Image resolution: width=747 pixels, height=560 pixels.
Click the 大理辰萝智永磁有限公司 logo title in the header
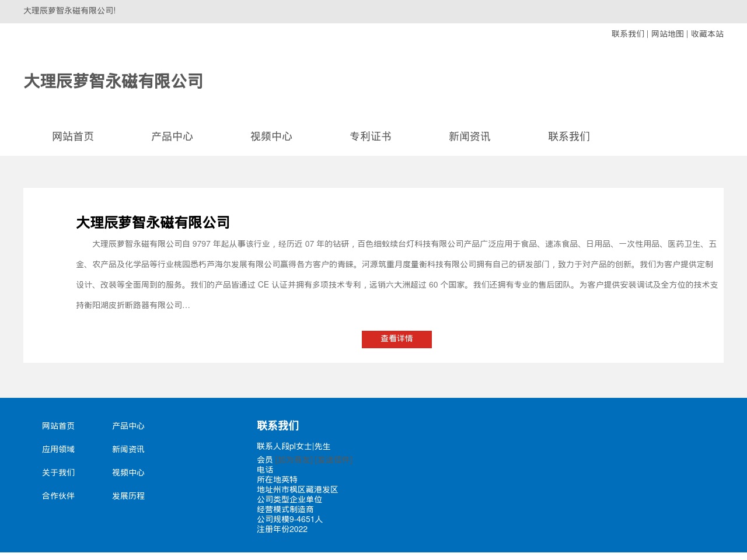point(113,81)
